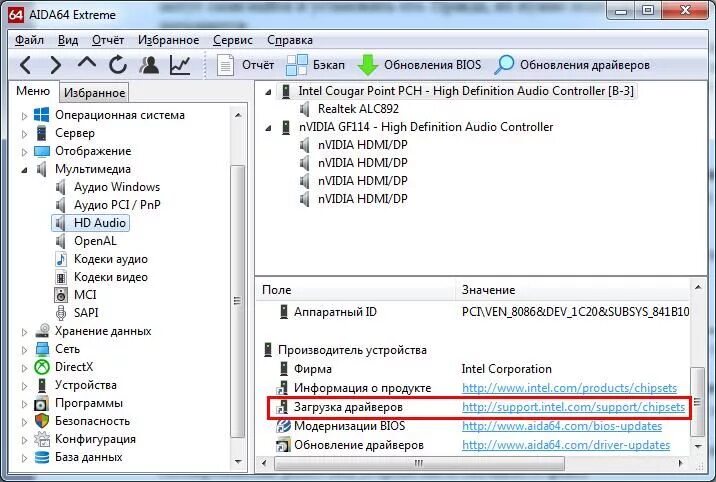
Task: Click Обновления драйверов magnifier button
Action: (x=572, y=65)
